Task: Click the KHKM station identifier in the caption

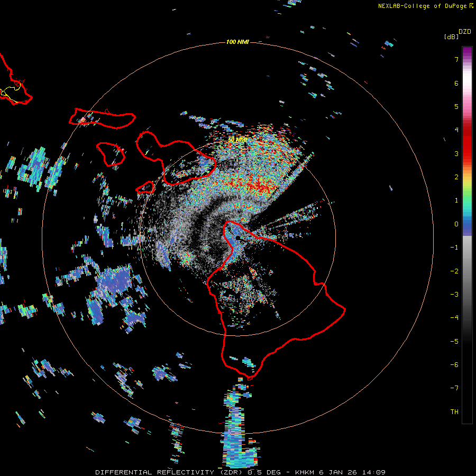Action: (x=305, y=472)
